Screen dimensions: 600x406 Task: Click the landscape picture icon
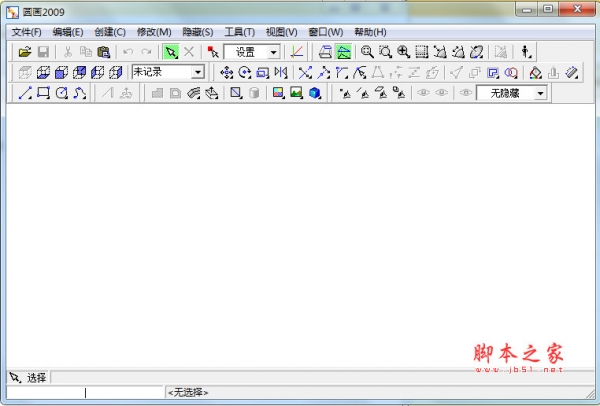297,93
